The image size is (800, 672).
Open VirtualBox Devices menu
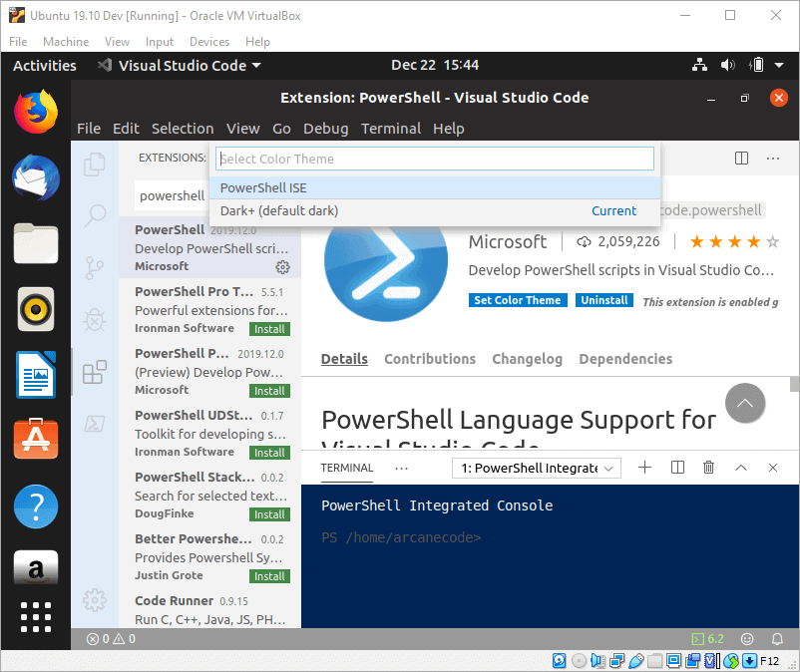point(209,41)
